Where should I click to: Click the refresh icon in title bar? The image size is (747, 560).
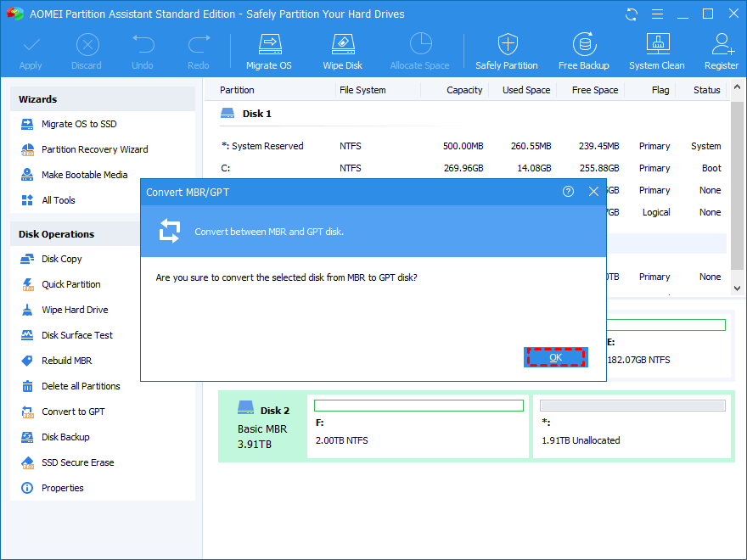(x=632, y=14)
